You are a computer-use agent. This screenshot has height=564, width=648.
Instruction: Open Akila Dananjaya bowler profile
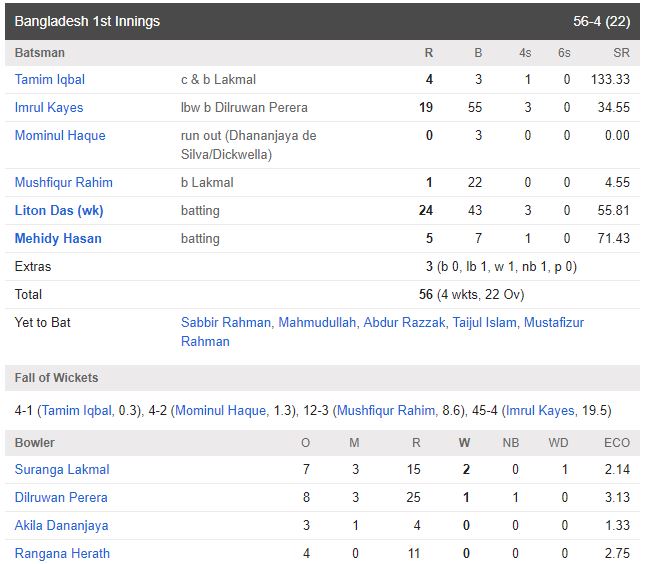(62, 526)
